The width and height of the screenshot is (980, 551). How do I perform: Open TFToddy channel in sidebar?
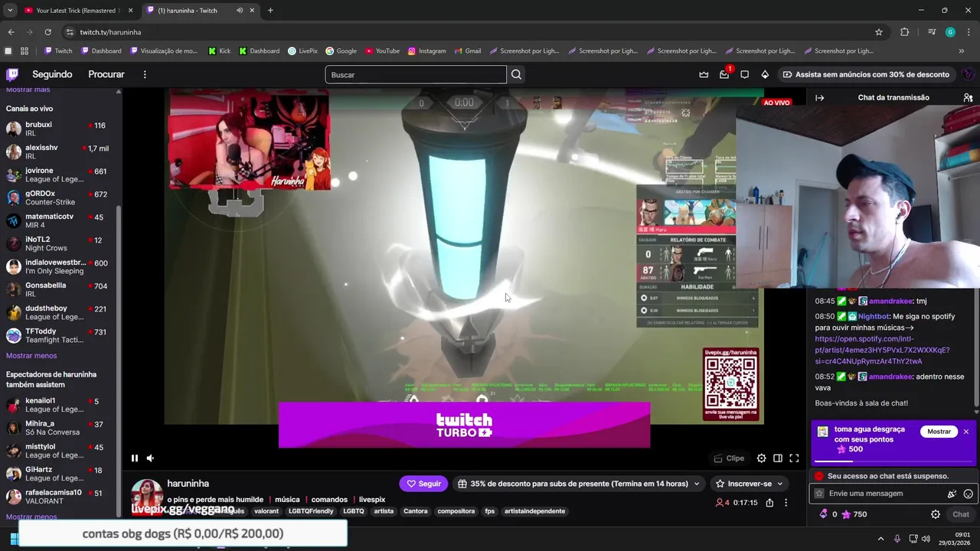57,335
